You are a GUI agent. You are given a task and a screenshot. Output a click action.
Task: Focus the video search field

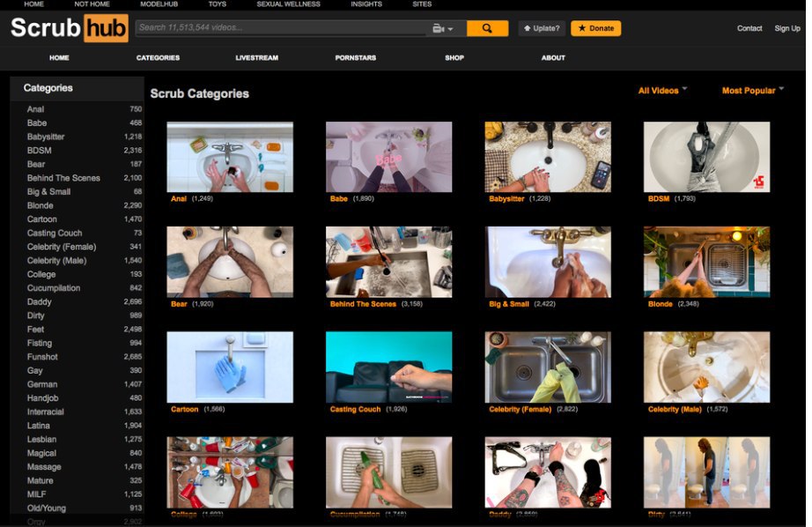click(x=282, y=28)
